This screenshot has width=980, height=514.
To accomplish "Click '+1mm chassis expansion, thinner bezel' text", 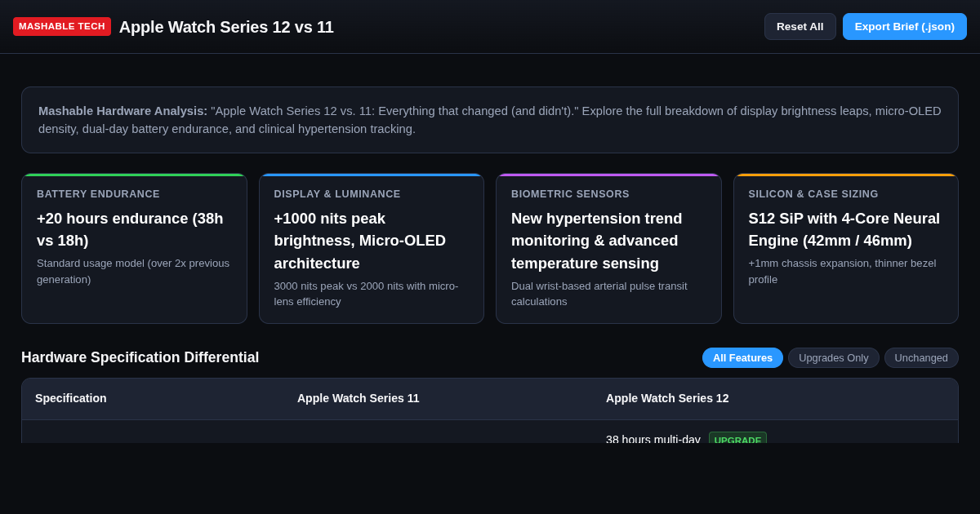I will [x=842, y=271].
